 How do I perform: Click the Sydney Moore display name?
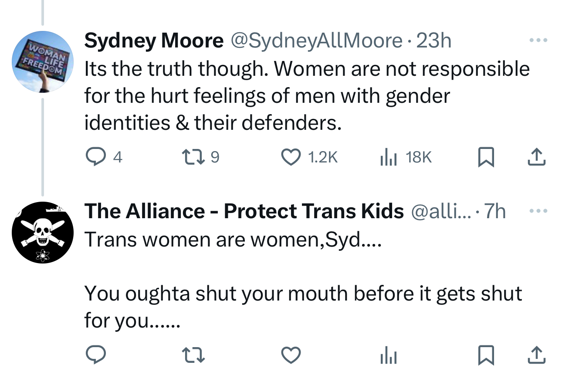coord(154,41)
